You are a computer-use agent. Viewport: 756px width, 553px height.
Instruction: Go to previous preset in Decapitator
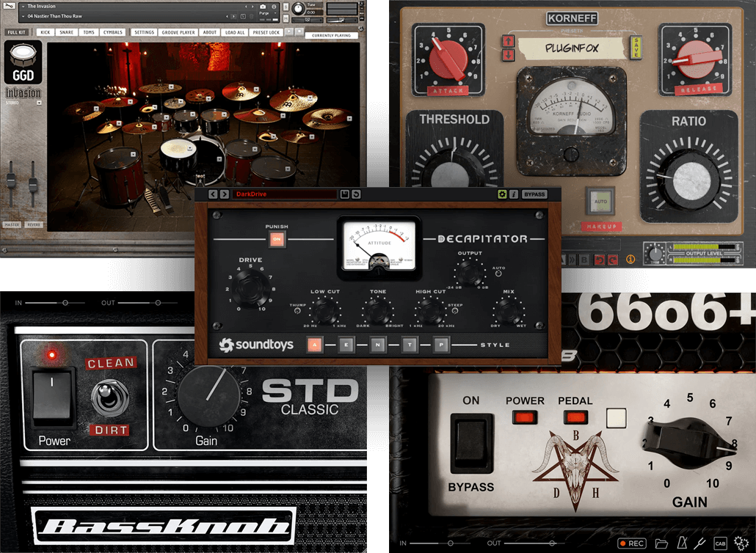coord(213,194)
